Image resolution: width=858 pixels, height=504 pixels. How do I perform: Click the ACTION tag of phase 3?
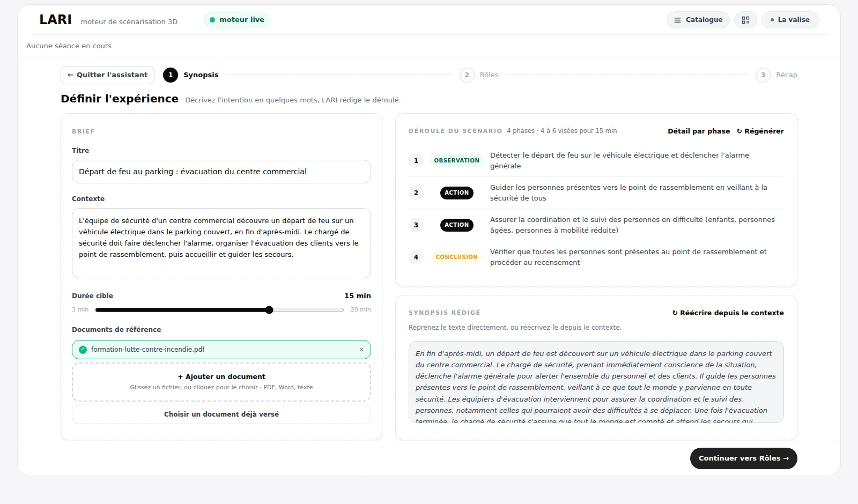(456, 225)
